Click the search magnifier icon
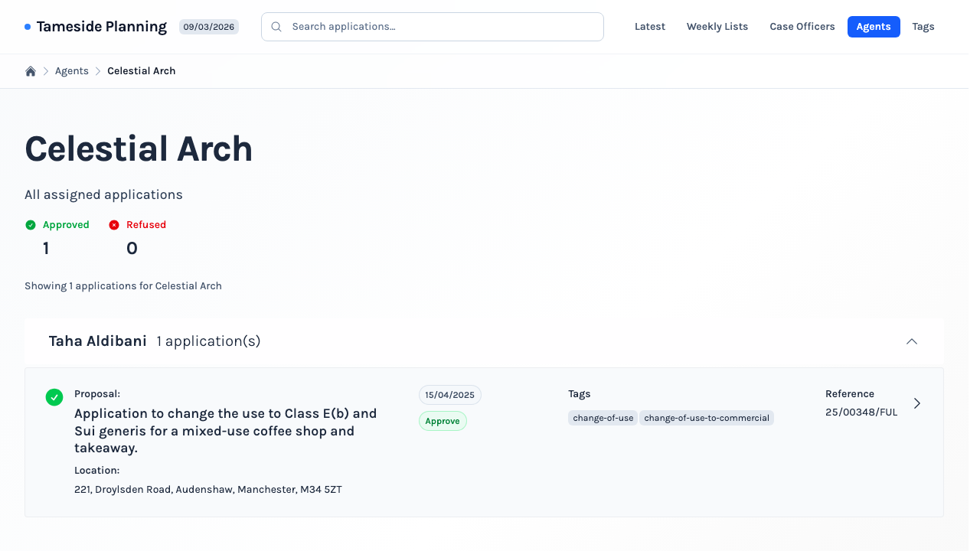This screenshot has width=980, height=551. coord(276,27)
